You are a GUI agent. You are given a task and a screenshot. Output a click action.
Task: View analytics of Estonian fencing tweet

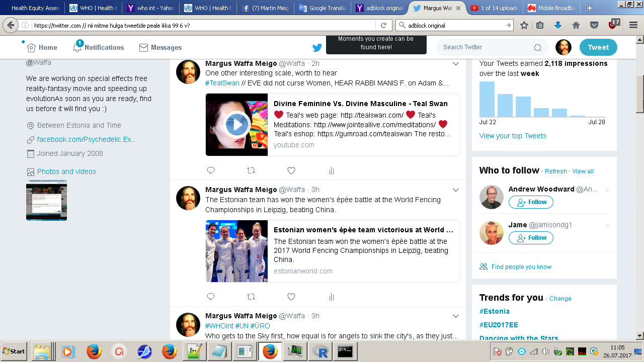pyautogui.click(x=332, y=297)
